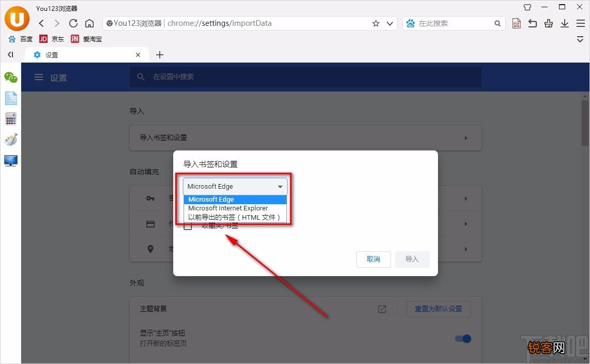Image resolution: width=590 pixels, height=364 pixels.
Task: Open the notes tool in the sidebar
Action: click(11, 98)
